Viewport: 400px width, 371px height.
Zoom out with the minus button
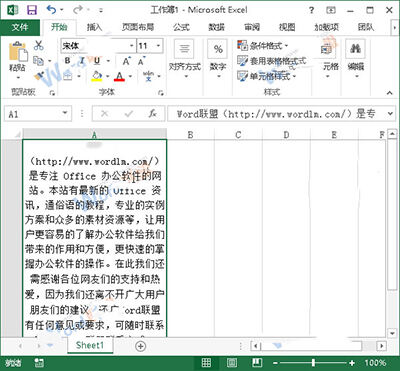tap(275, 363)
